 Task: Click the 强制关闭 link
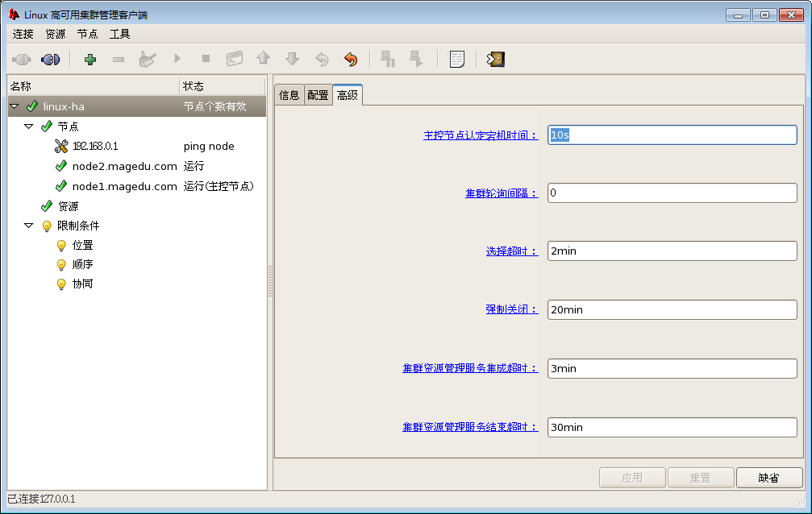coord(512,309)
